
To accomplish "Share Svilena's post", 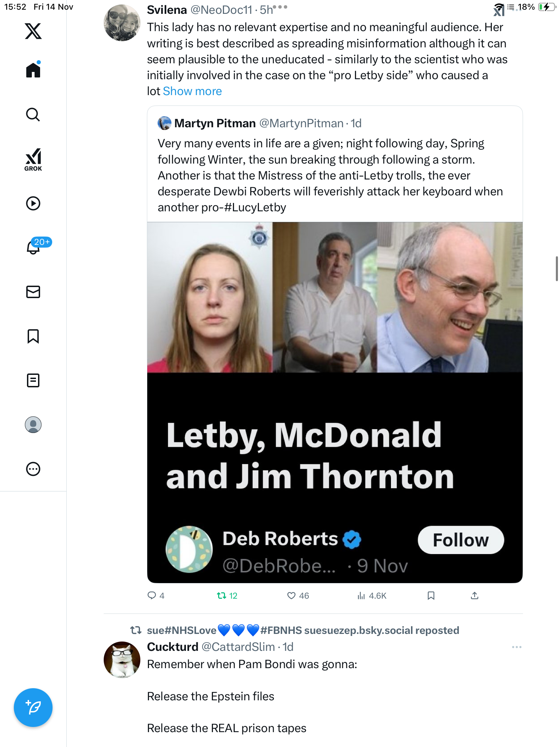I will pos(475,596).
